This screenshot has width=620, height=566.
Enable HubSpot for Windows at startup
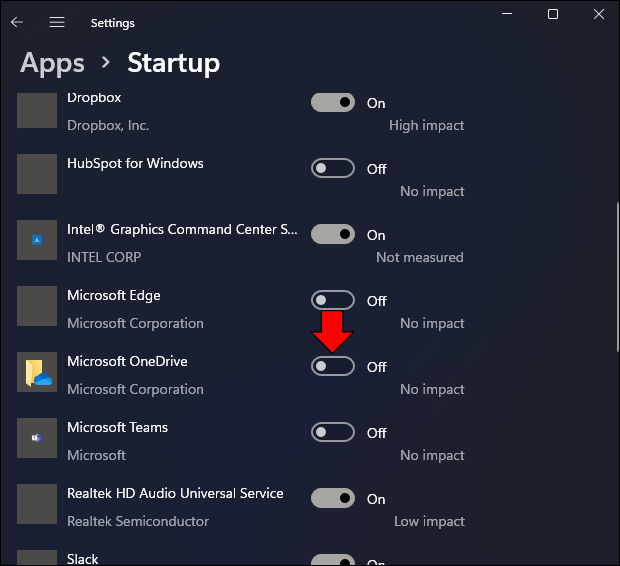pos(333,168)
